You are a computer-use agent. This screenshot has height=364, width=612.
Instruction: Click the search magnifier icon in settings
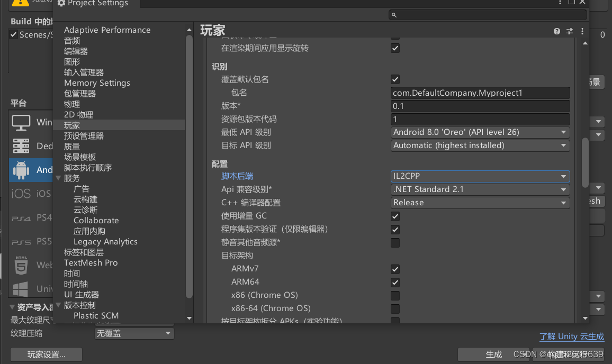click(394, 15)
